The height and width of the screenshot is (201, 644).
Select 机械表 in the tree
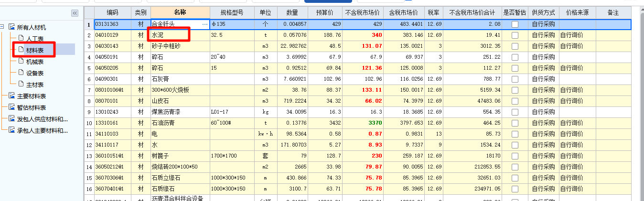coord(35,62)
